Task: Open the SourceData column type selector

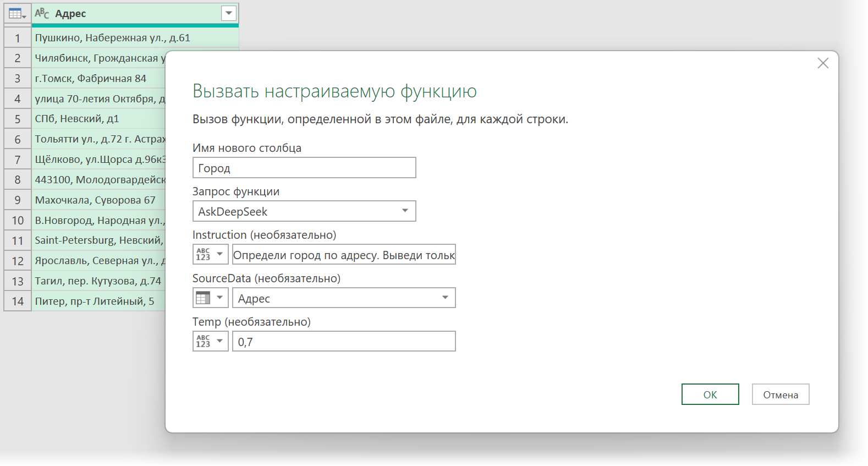Action: 210,298
